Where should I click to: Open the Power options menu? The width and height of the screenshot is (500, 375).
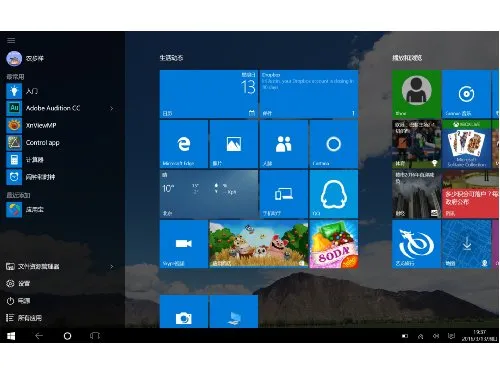coord(18,301)
